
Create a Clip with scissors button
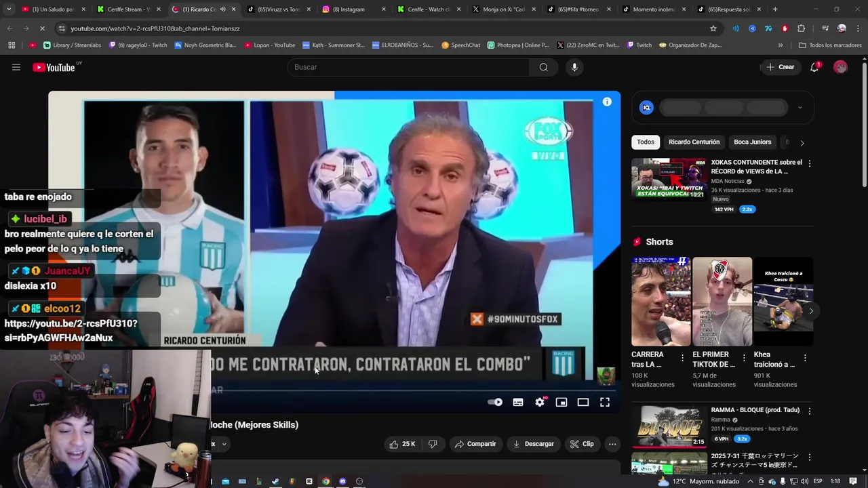click(582, 444)
